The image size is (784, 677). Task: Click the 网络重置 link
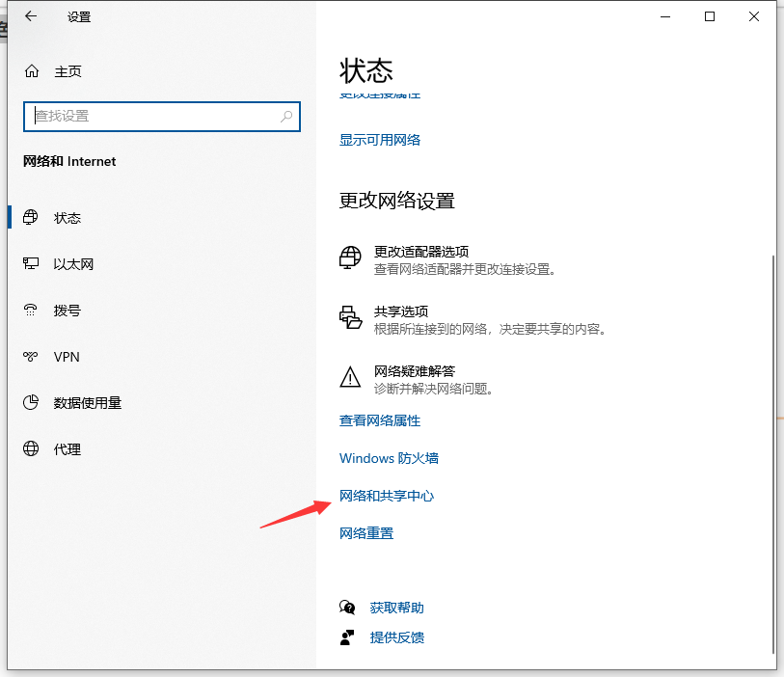pyautogui.click(x=366, y=533)
